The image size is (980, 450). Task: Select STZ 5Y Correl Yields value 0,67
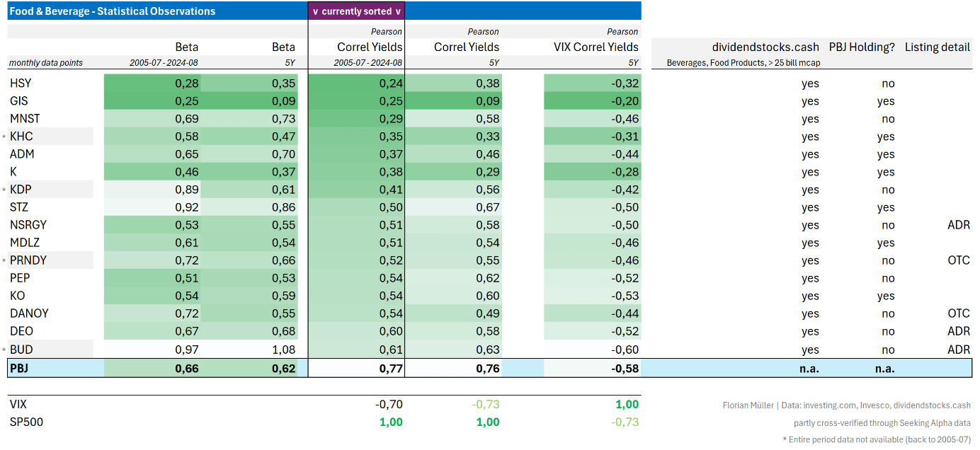487,207
